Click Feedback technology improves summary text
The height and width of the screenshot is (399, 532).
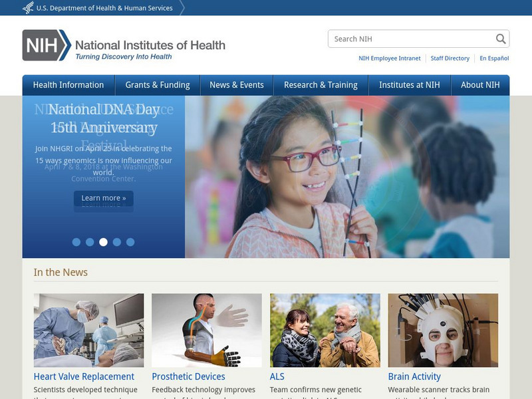203,390
